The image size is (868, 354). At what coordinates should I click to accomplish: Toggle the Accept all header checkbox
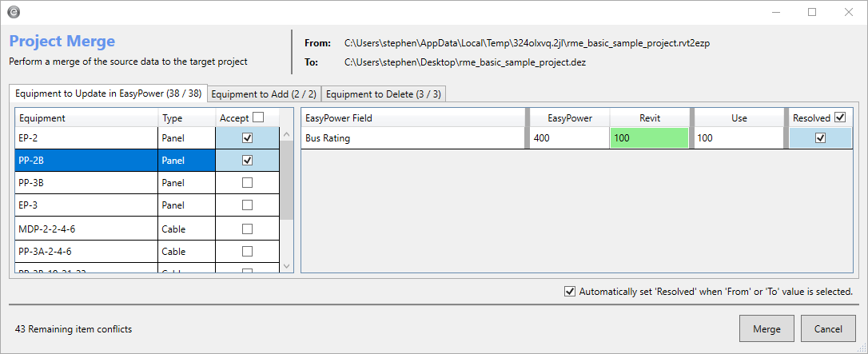click(257, 117)
